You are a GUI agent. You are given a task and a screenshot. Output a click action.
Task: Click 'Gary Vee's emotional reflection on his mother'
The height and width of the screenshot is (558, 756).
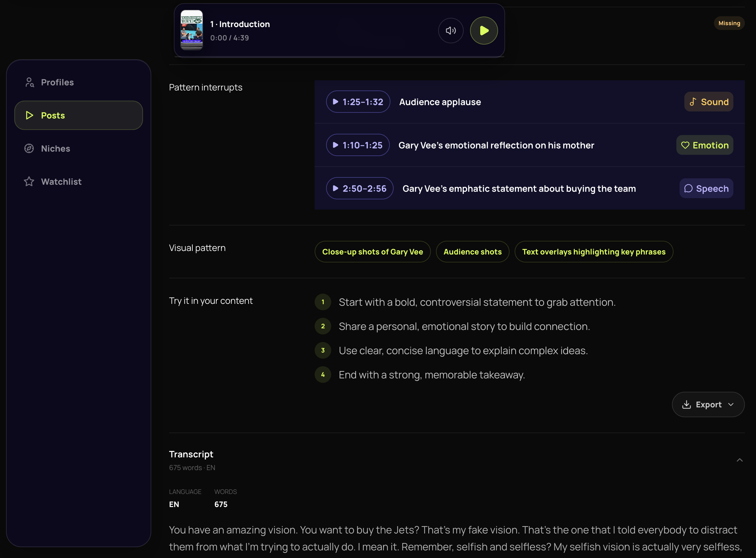496,145
